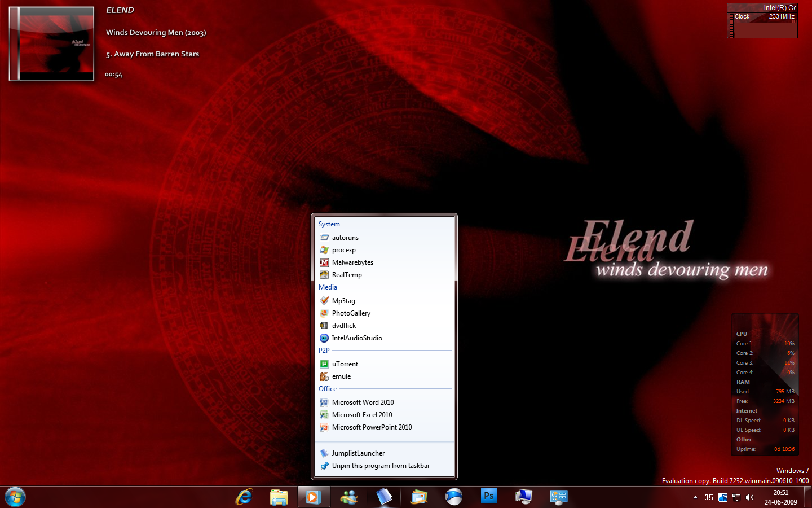Image resolution: width=812 pixels, height=508 pixels.
Task: Click the Windows Media Player taskbar icon
Action: [314, 497]
